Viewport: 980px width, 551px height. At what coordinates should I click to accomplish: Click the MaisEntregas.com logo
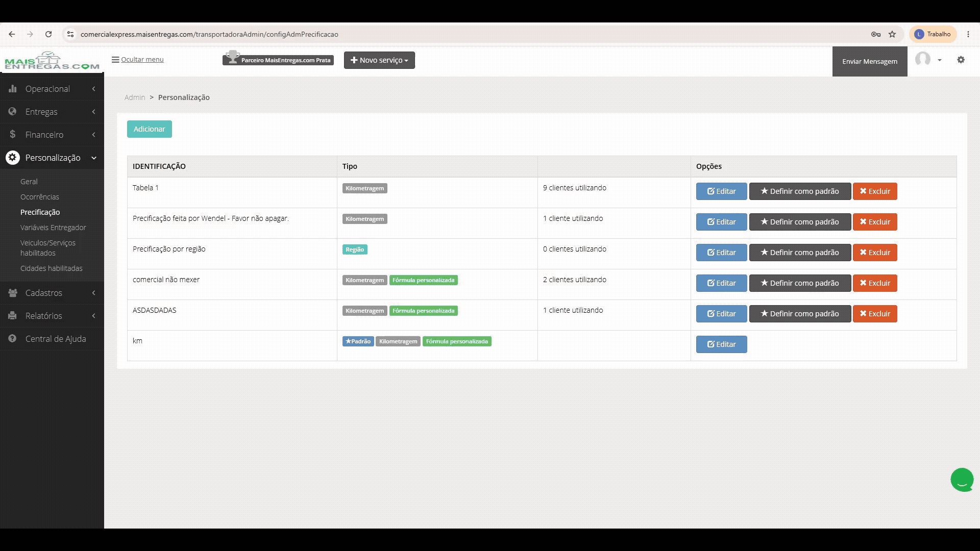52,60
